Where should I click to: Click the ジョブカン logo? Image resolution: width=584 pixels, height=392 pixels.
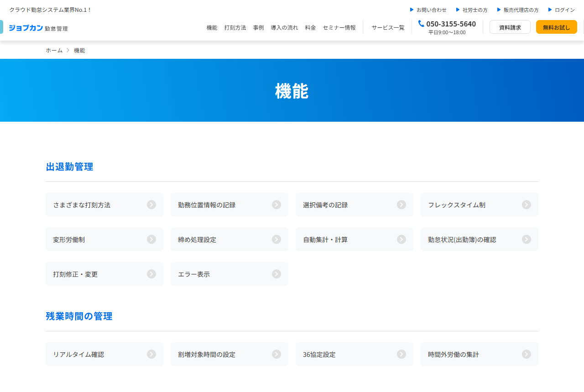point(38,28)
